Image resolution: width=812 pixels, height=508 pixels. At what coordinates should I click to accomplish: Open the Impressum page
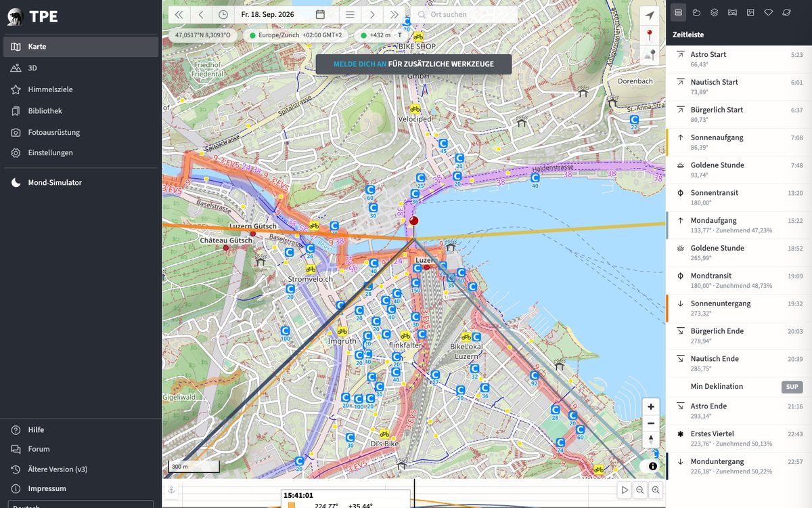(81, 488)
